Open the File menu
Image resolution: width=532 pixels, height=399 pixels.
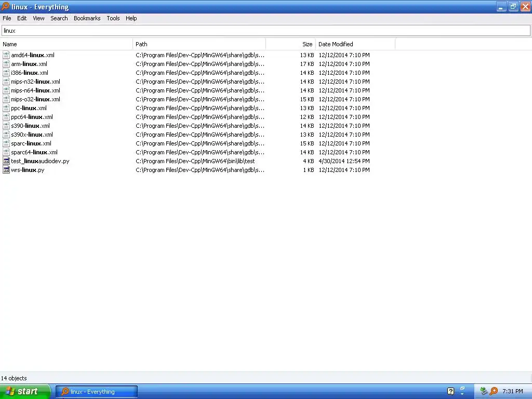(7, 18)
